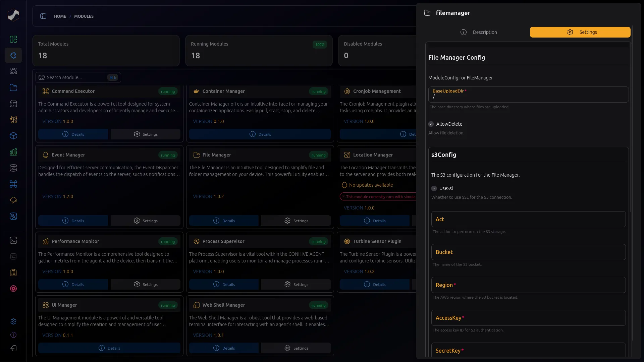Expand the s3Config section

444,154
